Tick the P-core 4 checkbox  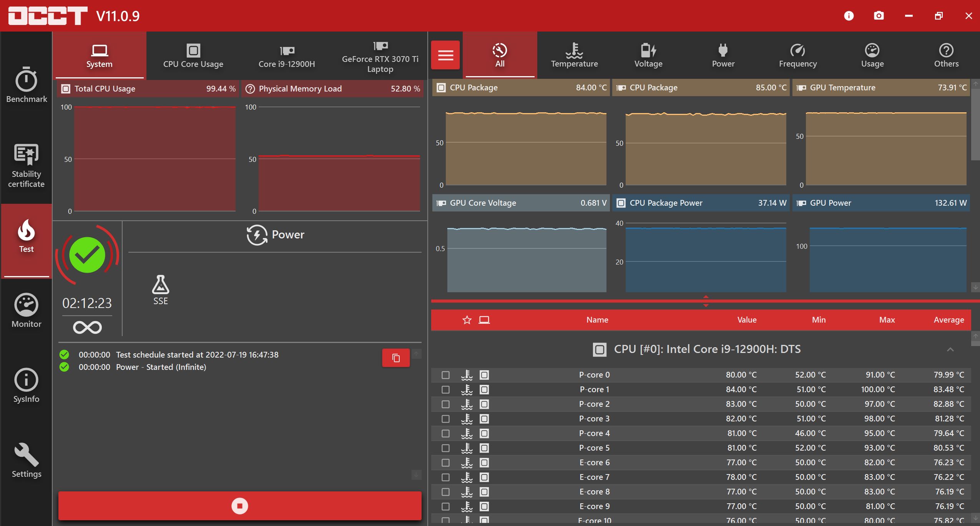pyautogui.click(x=445, y=433)
